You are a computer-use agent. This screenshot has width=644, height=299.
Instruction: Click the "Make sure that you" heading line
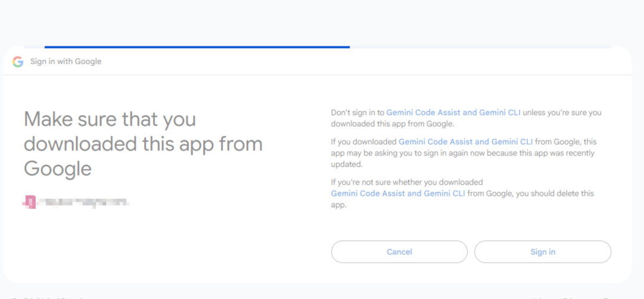pyautogui.click(x=110, y=120)
